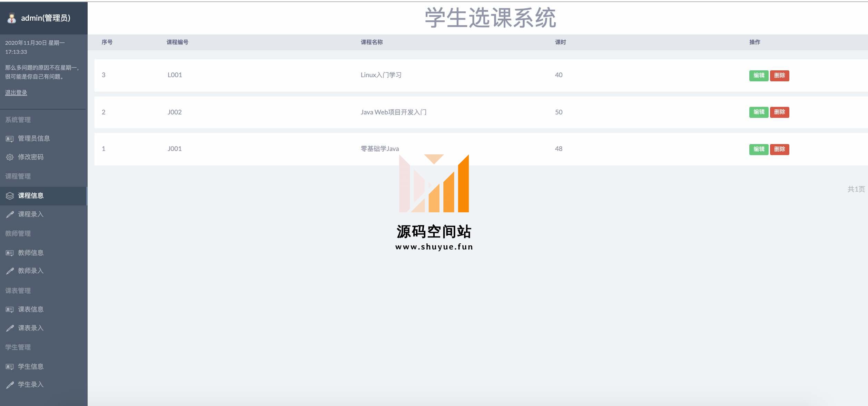
Task: Open 教师信息 menu item
Action: [43, 253]
